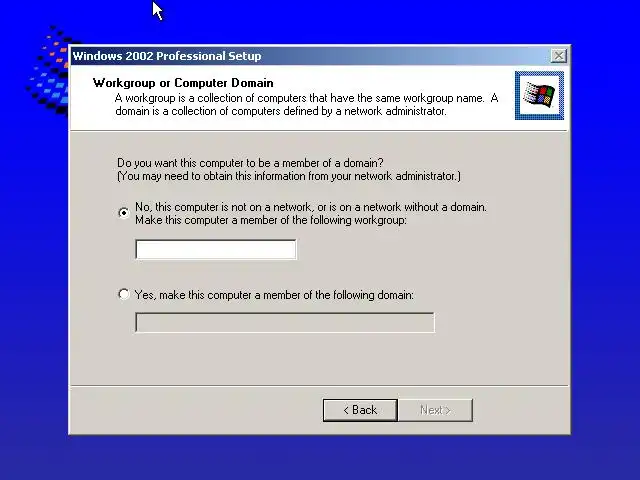Click 'Make this computer a member of the following workgroup' text
Screen dimensions: 640x480
tap(271, 220)
